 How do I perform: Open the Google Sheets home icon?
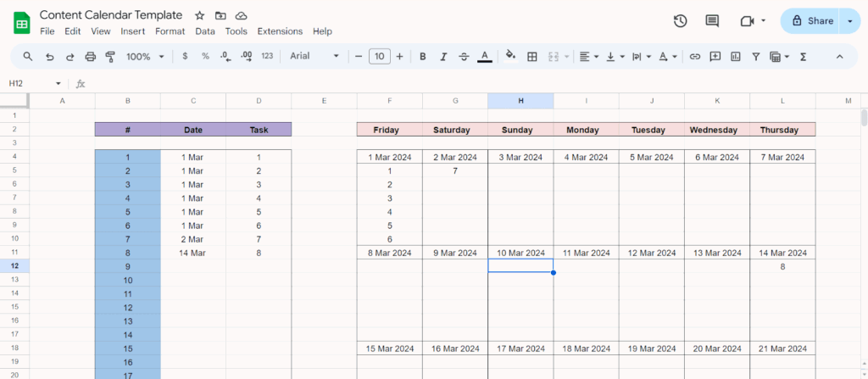coord(21,23)
